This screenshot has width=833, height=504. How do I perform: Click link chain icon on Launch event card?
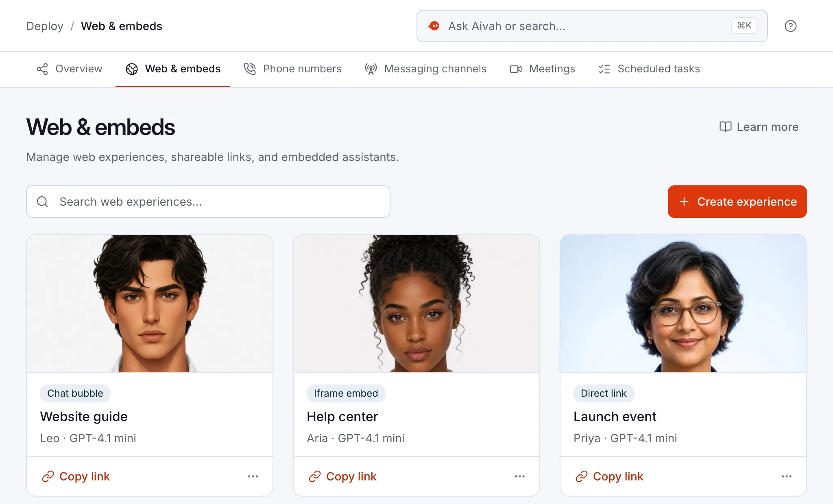click(x=582, y=476)
